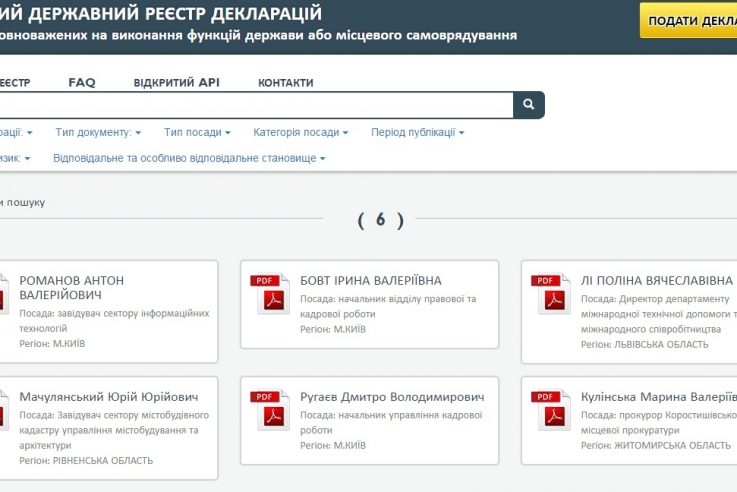Focus the declaration search input field
This screenshot has width=737, height=492.
coord(256,105)
